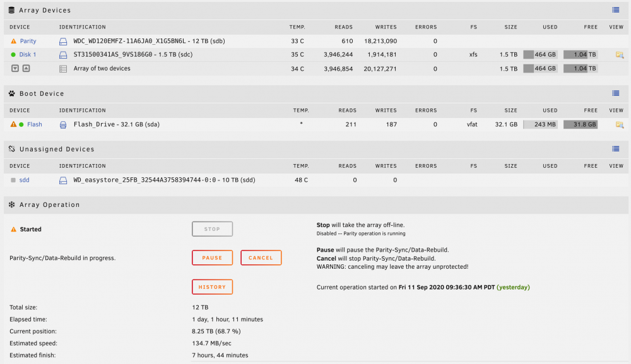Select WDC_WD120EMFZ parity identification text

point(149,41)
